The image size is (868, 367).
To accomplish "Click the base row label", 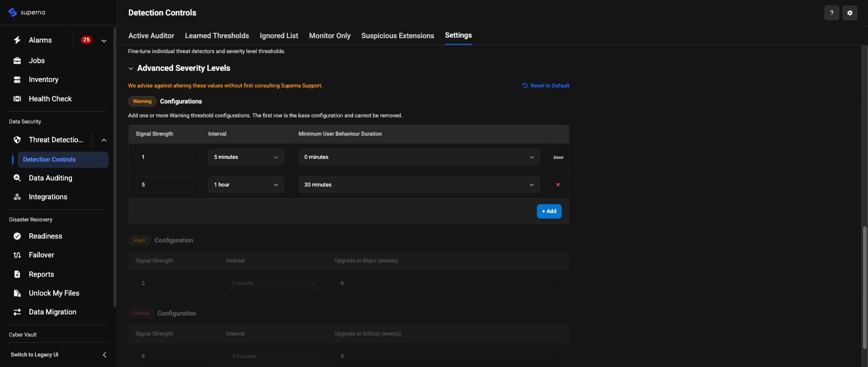I will [558, 158].
